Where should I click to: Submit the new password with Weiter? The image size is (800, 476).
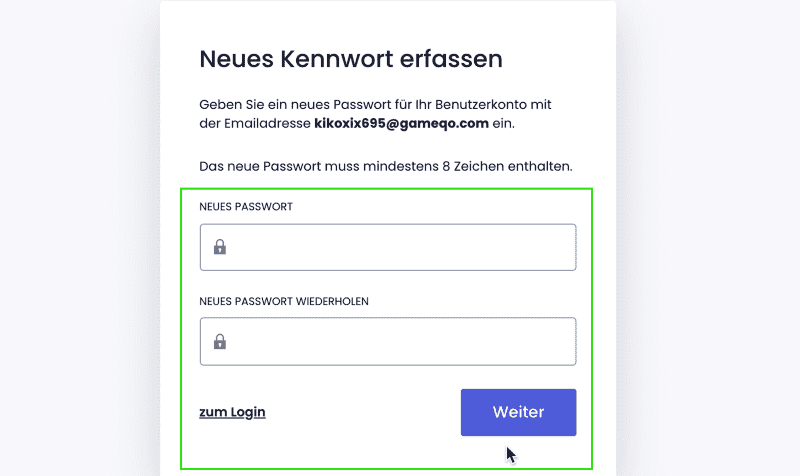click(518, 412)
